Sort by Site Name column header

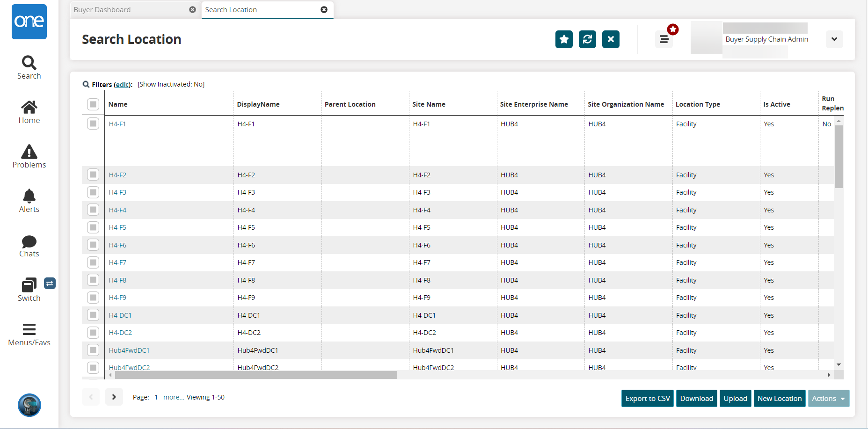(429, 104)
